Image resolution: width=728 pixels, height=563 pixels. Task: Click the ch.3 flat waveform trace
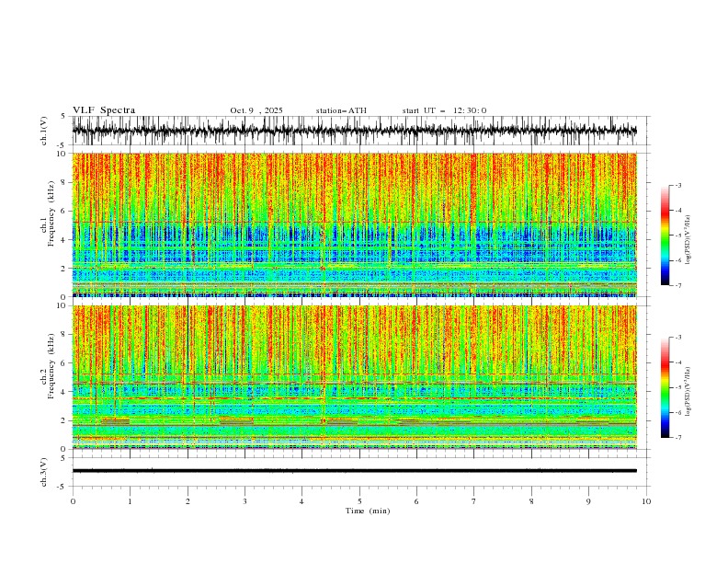coord(354,471)
